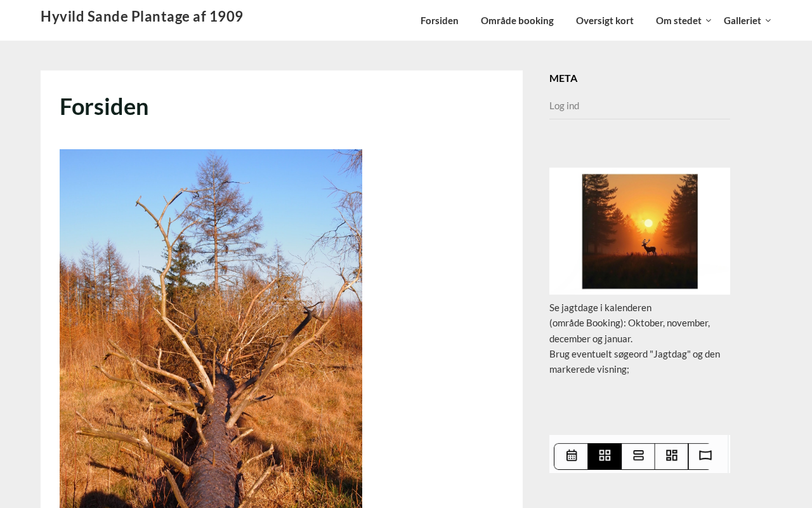This screenshot has height=508, width=812.
Task: Select the highlighted grid view icon
Action: pos(605,456)
